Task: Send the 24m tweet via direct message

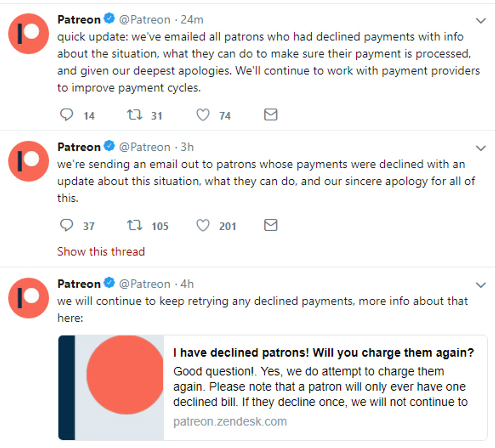Action: pos(271,115)
